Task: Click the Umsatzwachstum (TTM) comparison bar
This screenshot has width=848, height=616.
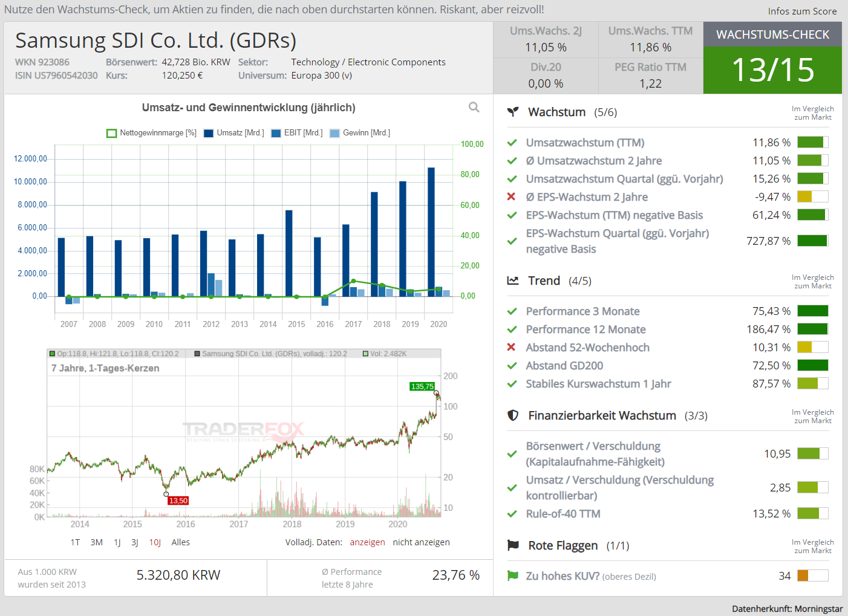Action: pyautogui.click(x=812, y=142)
